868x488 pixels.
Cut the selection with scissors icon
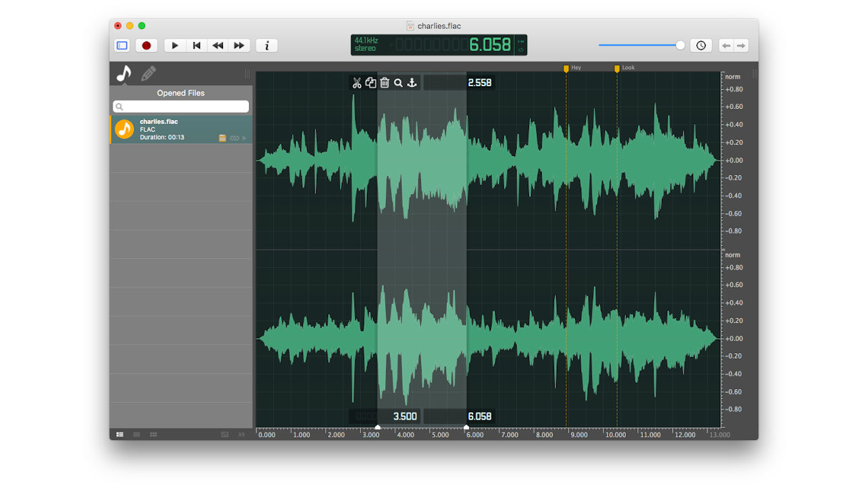coord(357,83)
